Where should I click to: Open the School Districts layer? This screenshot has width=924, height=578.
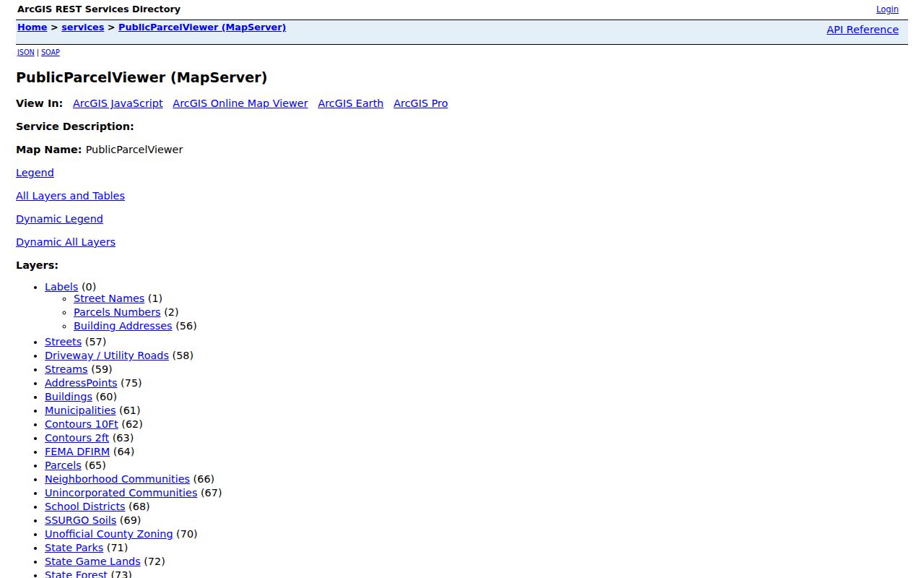[x=84, y=506]
